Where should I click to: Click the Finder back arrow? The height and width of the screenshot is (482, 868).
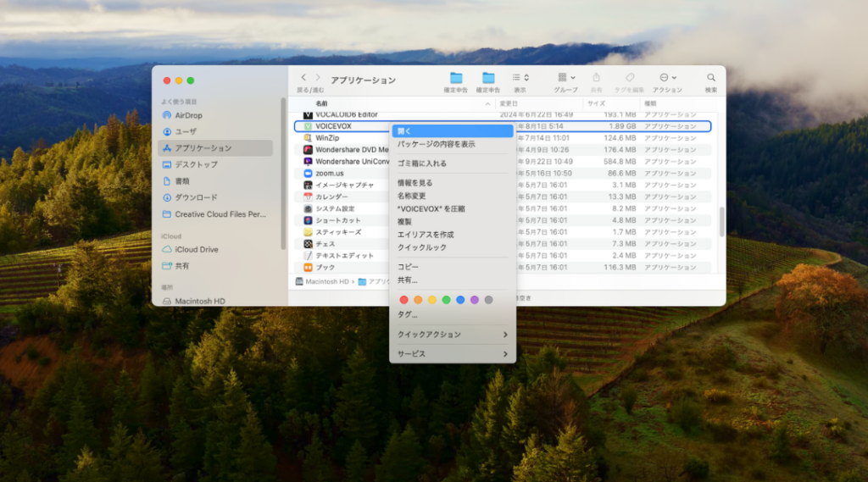point(303,78)
